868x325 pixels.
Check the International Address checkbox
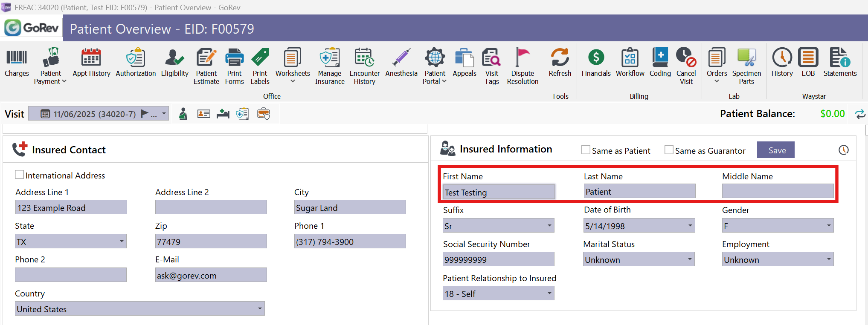[20, 175]
